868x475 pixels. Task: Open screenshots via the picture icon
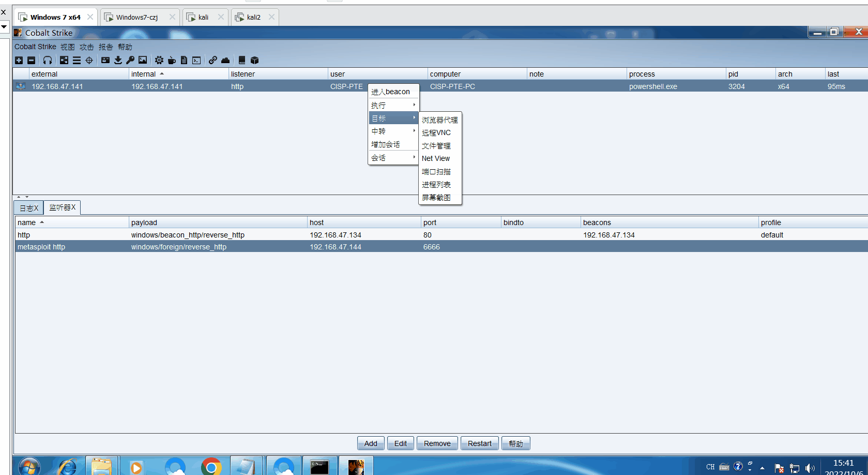click(143, 61)
